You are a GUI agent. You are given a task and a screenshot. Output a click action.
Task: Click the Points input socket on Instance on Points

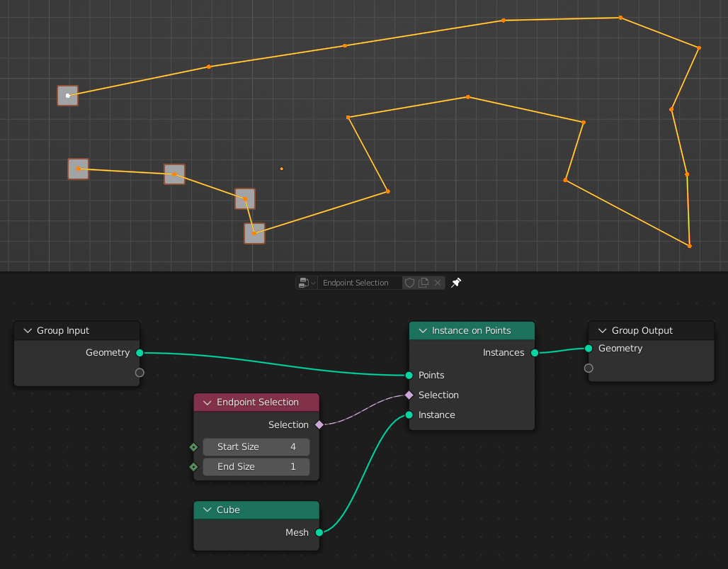409,375
